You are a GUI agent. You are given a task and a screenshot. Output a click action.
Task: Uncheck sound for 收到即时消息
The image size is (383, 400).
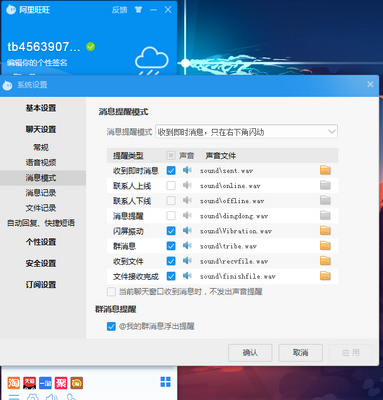(171, 170)
